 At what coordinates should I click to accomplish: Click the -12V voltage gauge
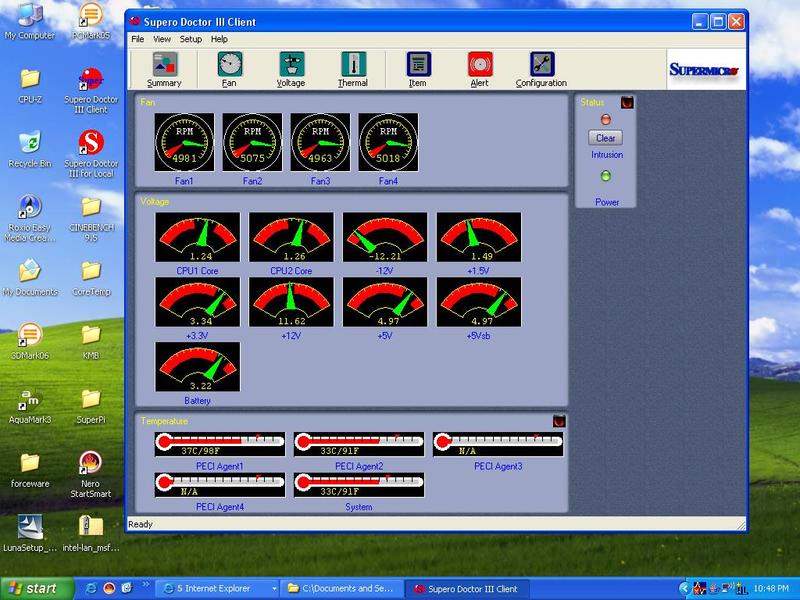385,237
